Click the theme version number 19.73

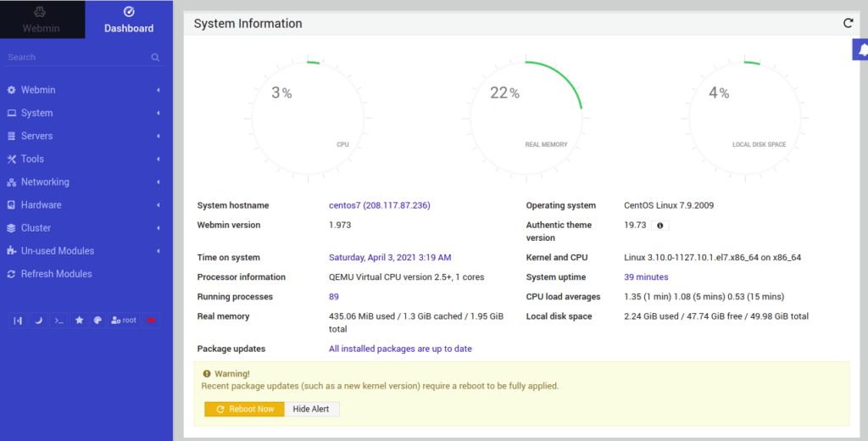click(x=635, y=225)
